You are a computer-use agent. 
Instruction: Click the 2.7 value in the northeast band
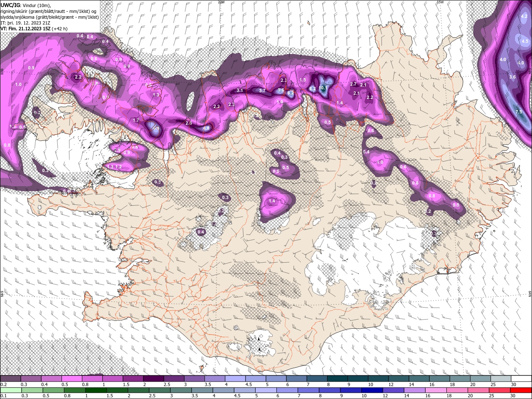[353, 84]
